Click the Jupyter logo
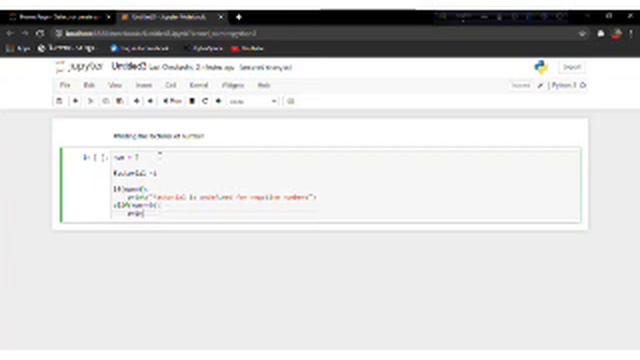Viewport: 640px width, 360px height. (80, 67)
